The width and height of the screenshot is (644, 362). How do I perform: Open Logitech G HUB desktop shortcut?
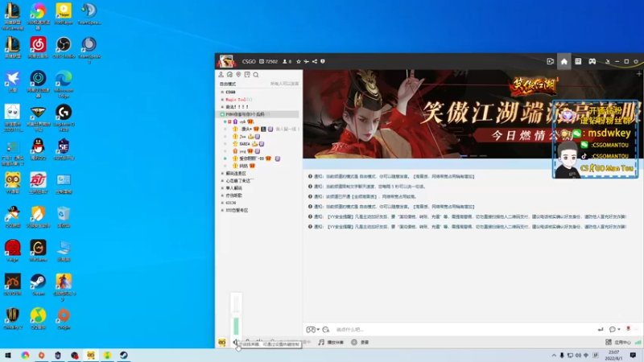[64, 118]
